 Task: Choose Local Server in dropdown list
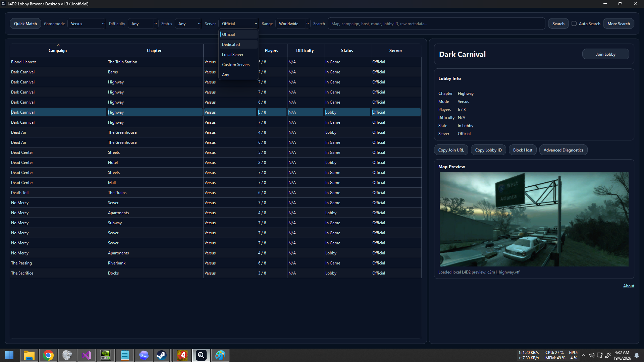click(x=238, y=54)
